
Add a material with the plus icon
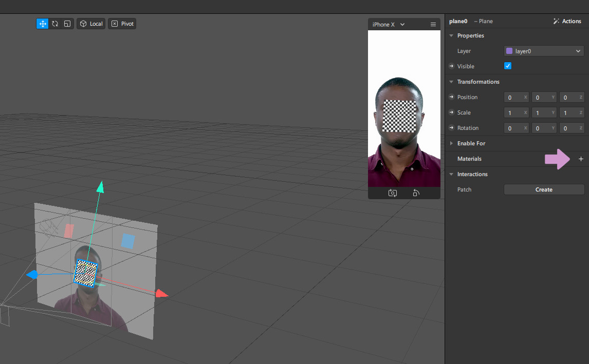(581, 159)
